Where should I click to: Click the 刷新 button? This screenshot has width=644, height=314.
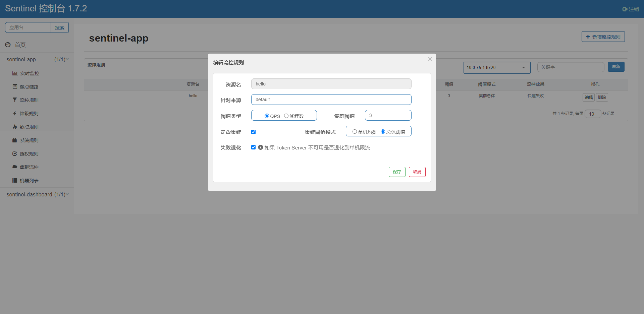point(616,67)
